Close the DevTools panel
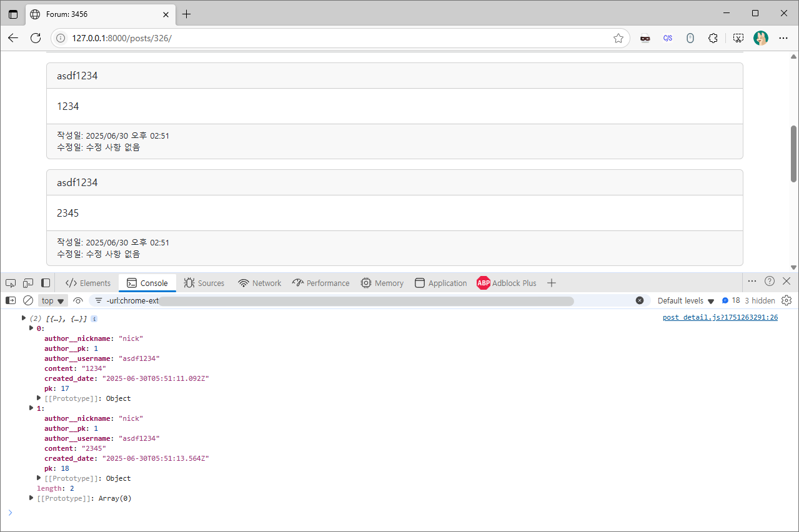This screenshot has width=799, height=532. click(787, 281)
